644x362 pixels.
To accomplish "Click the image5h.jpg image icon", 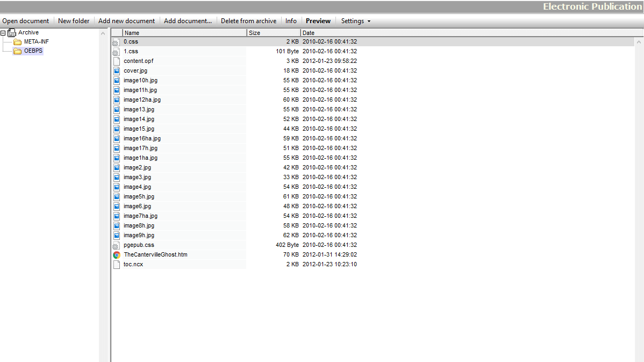I will (x=117, y=196).
